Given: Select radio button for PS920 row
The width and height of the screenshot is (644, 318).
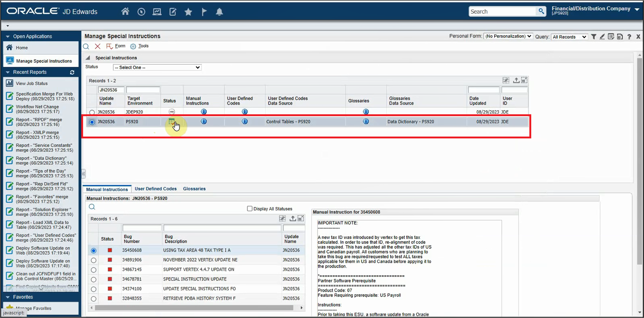Looking at the screenshot, I should pyautogui.click(x=92, y=122).
